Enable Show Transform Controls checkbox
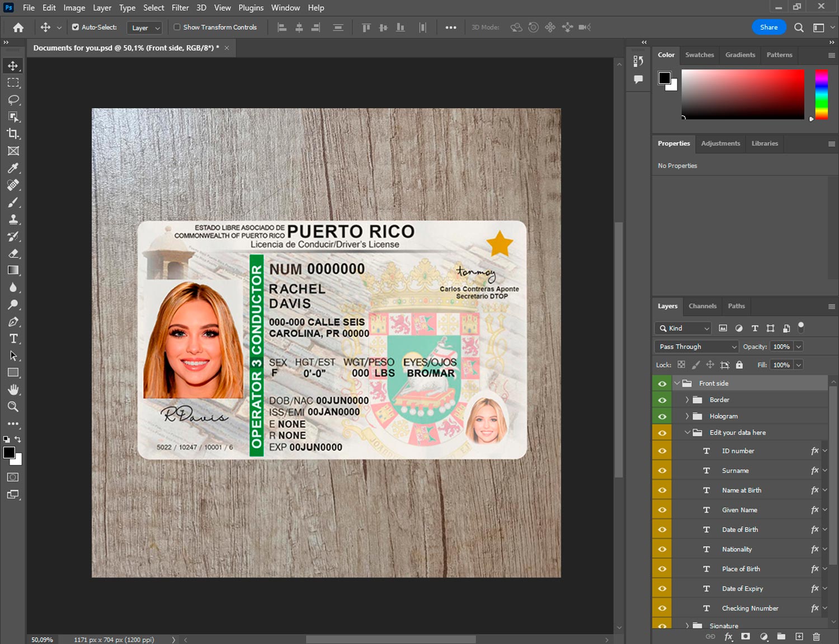The width and height of the screenshot is (839, 644). (177, 27)
